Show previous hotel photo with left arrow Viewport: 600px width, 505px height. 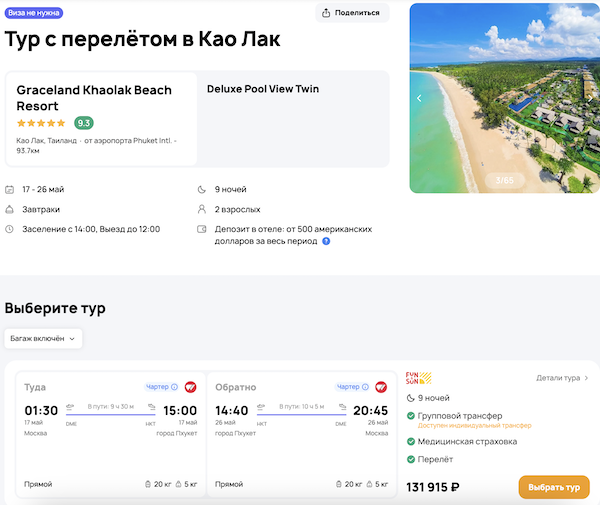pos(419,98)
